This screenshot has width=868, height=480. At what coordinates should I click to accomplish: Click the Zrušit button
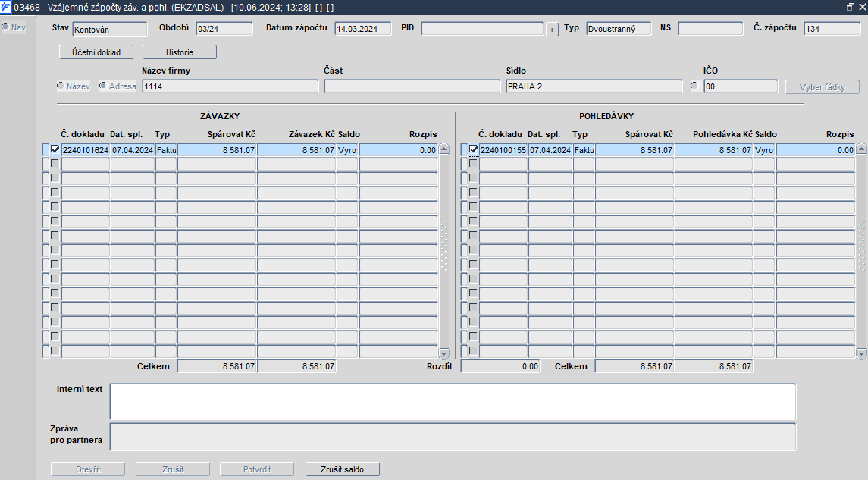(x=173, y=469)
